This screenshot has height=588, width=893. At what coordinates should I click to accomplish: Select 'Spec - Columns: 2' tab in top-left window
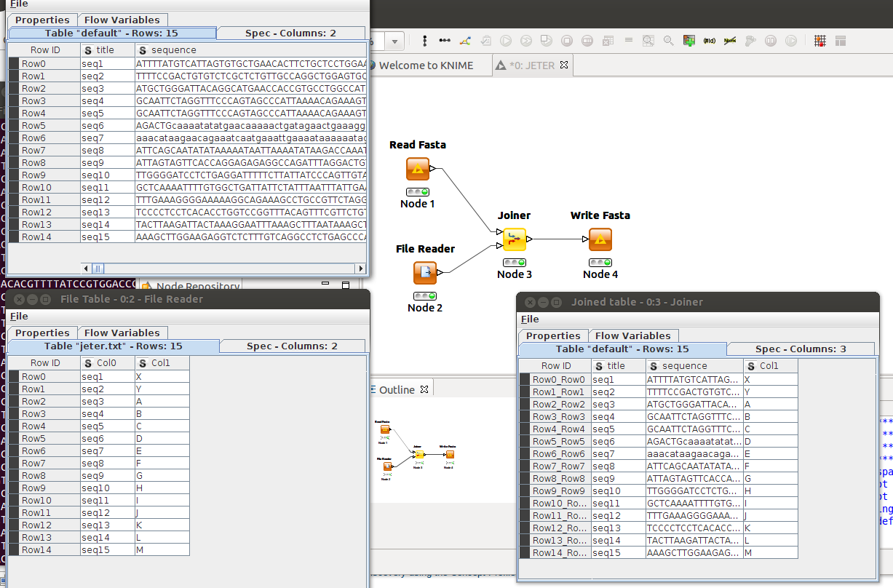[291, 33]
